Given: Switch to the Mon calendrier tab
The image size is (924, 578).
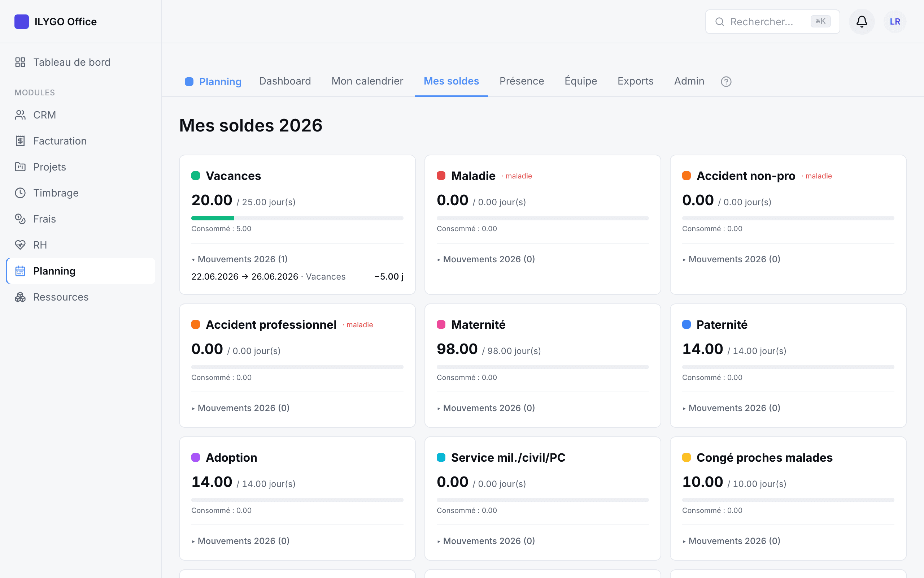Looking at the screenshot, I should (367, 81).
